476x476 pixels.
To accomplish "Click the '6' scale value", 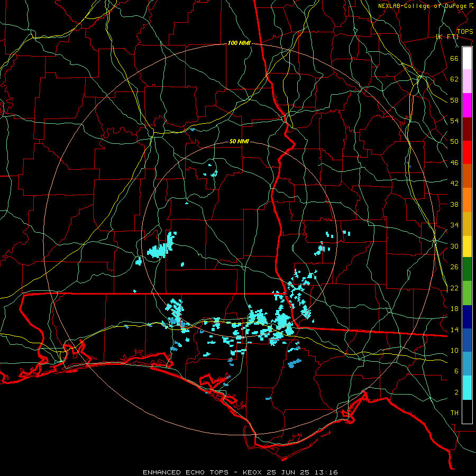I will (x=456, y=371).
